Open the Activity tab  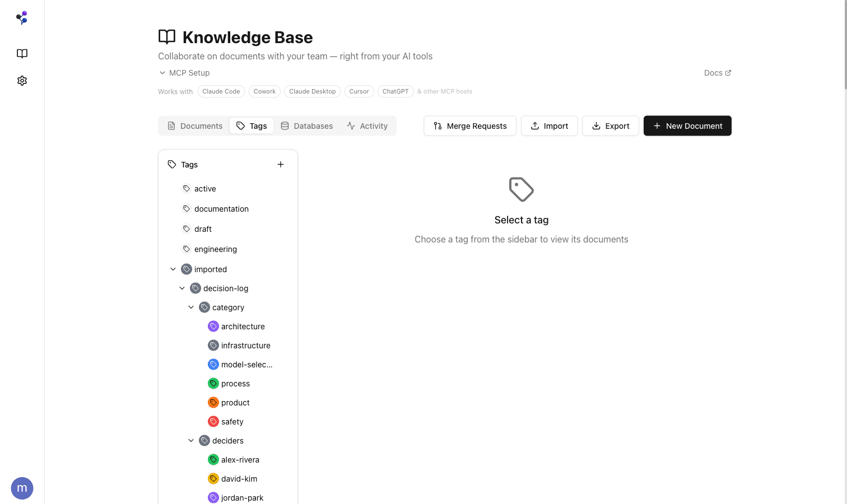click(367, 125)
